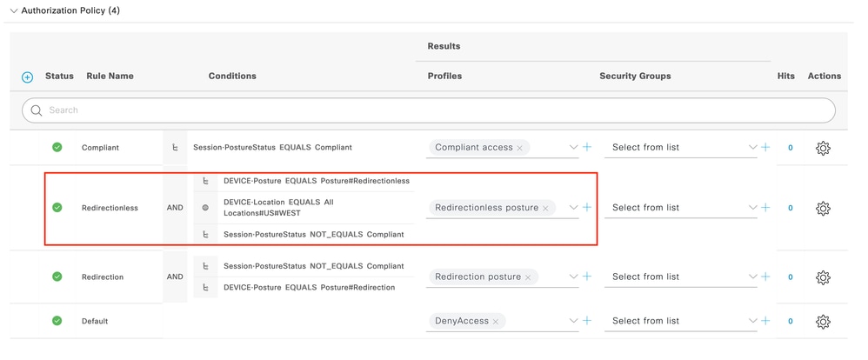
Task: Expand the Redirectionless posture profile dropdown
Action: coord(573,208)
